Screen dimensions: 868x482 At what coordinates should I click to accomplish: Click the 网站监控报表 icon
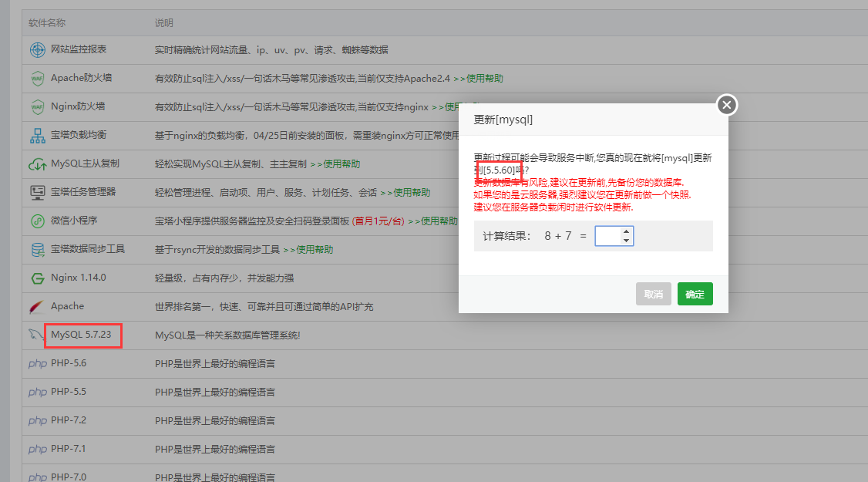(37, 50)
